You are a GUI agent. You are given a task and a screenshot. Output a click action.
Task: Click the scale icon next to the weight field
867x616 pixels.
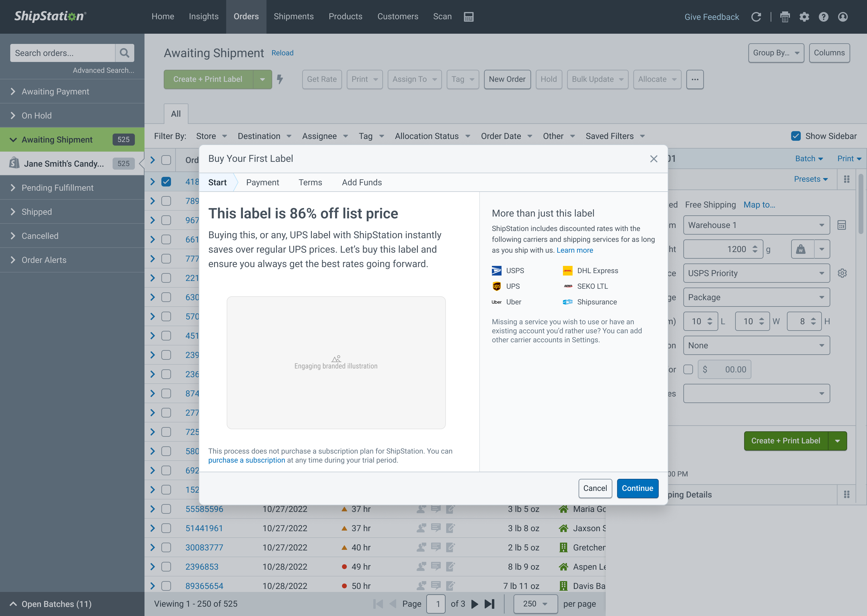point(801,249)
